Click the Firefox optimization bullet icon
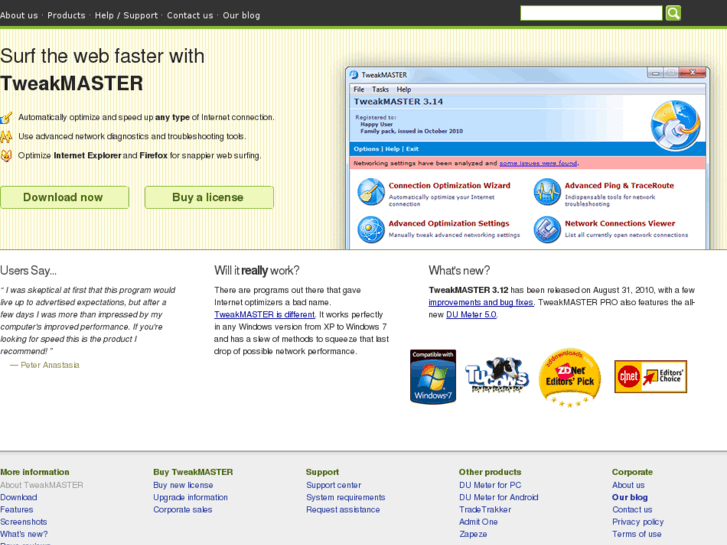The height and width of the screenshot is (545, 727). click(6, 155)
